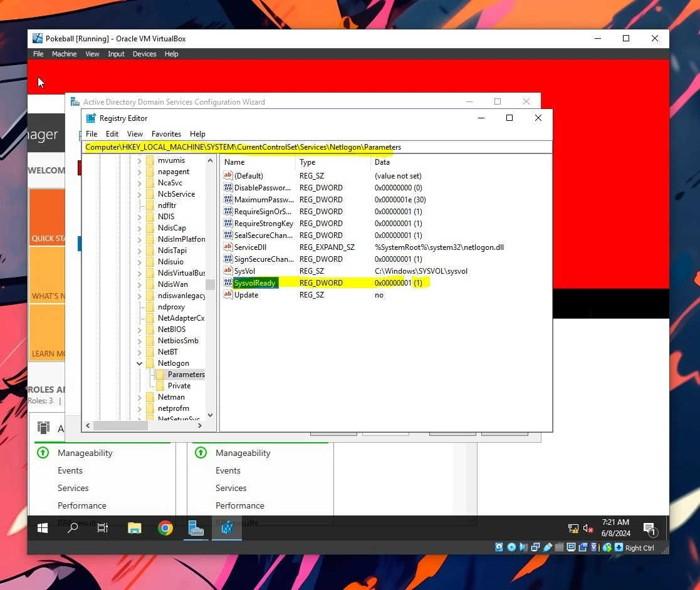Click tree horizontal scrollbar left arrow
The width and height of the screenshot is (700, 590).
[x=88, y=426]
